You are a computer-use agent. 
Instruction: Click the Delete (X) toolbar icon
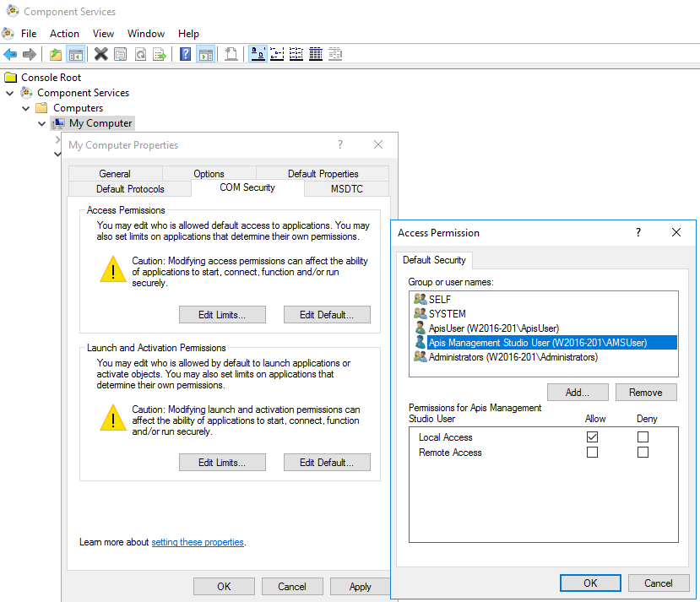(x=100, y=55)
